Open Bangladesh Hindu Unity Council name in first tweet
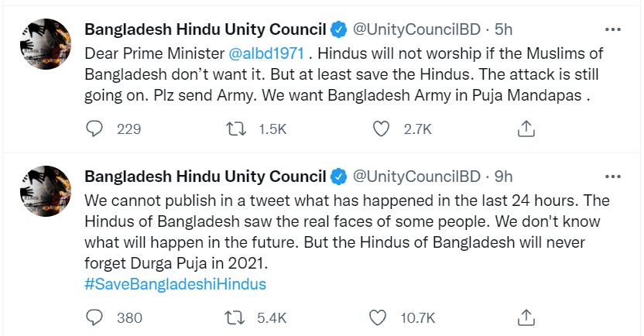 click(x=204, y=29)
